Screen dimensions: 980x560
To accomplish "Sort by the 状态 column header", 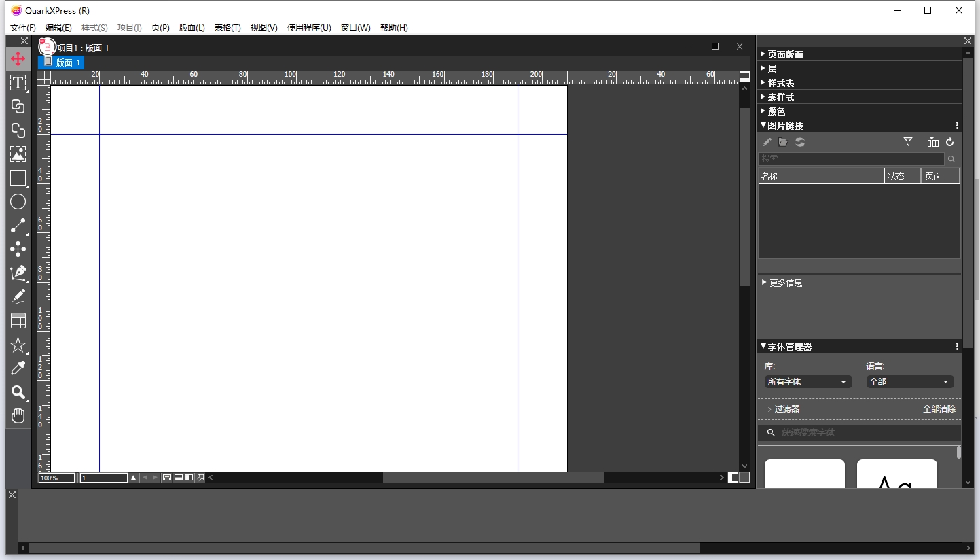I will coord(903,176).
